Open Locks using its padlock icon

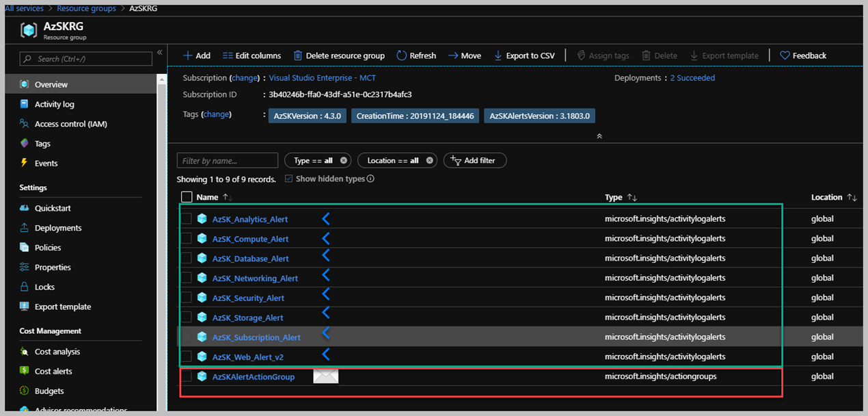pyautogui.click(x=25, y=287)
